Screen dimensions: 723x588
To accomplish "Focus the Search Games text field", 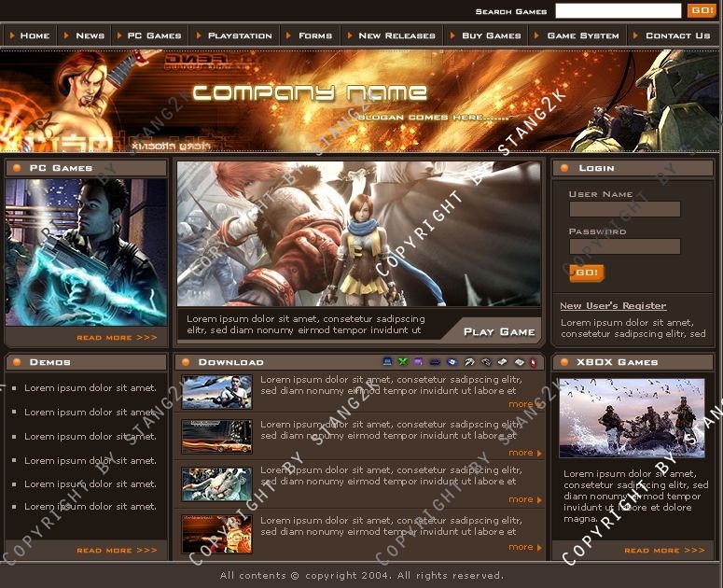I will (x=618, y=11).
